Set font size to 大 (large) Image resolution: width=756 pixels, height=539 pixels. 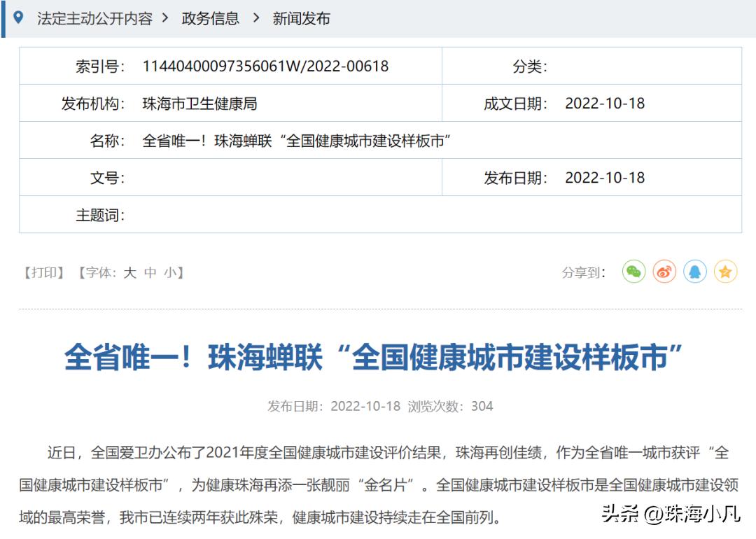click(129, 273)
